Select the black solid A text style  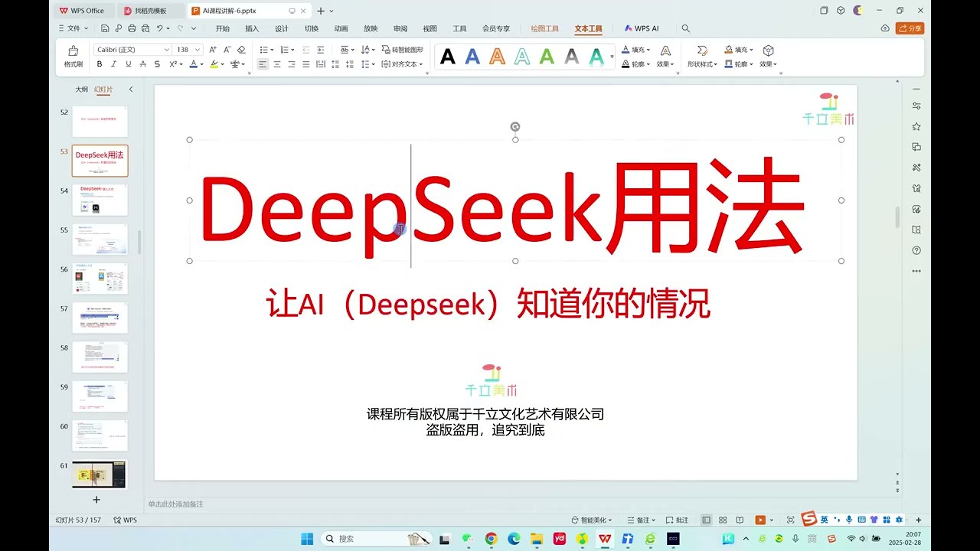[448, 57]
